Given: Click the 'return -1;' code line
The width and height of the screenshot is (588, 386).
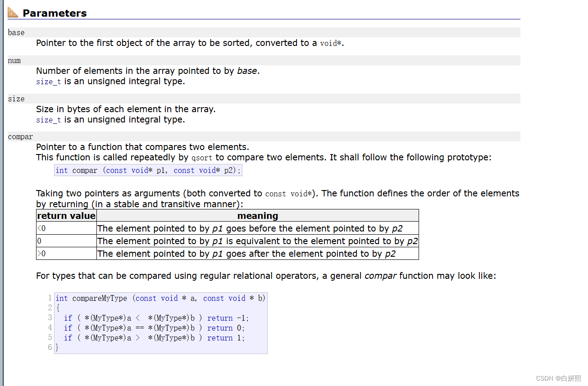Looking at the screenshot, I should pos(156,318).
